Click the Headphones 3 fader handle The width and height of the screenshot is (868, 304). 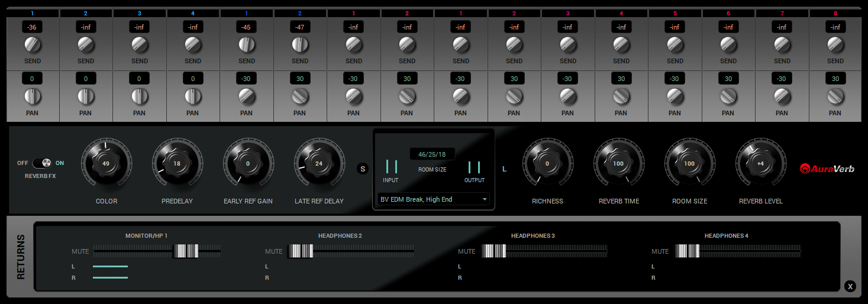point(493,251)
